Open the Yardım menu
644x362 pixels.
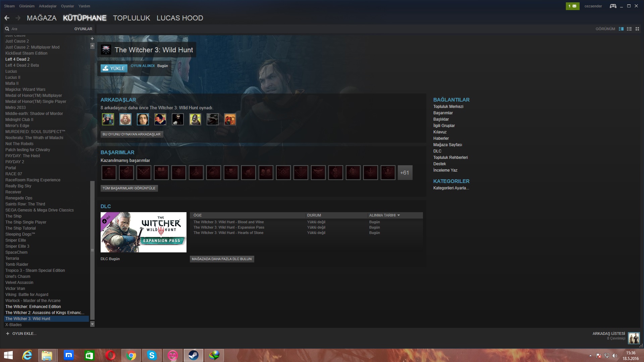(x=84, y=6)
